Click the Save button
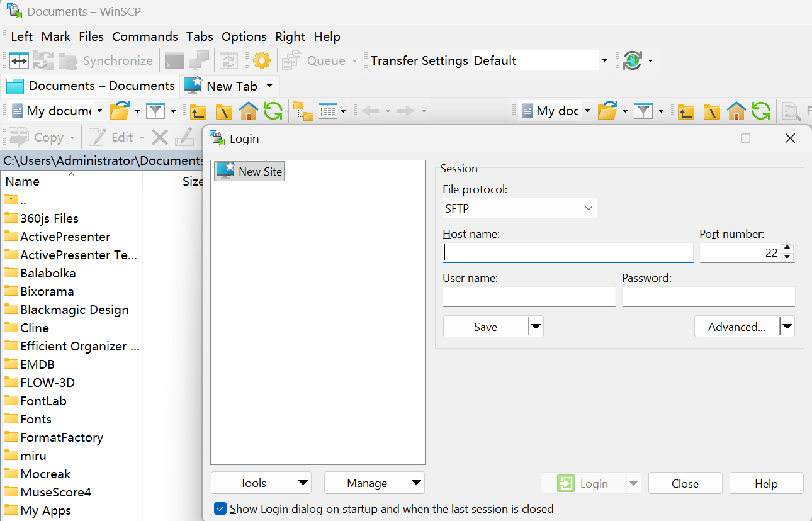This screenshot has height=521, width=812. pos(485,326)
